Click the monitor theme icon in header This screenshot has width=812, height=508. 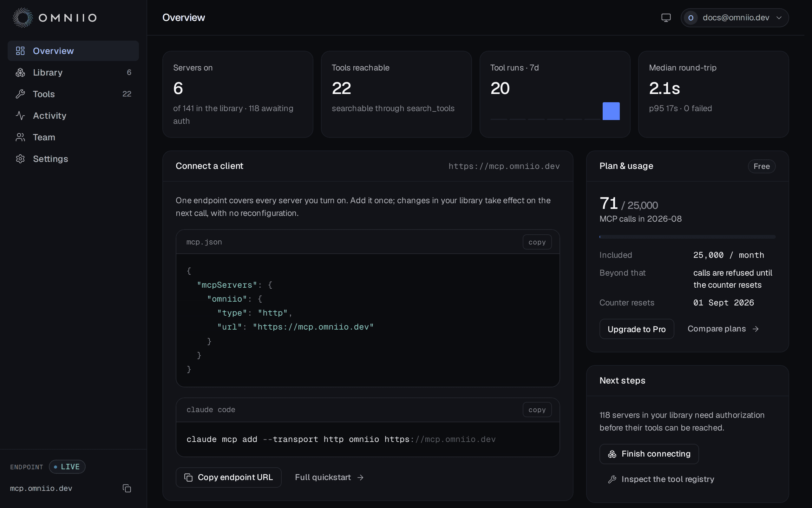click(666, 17)
